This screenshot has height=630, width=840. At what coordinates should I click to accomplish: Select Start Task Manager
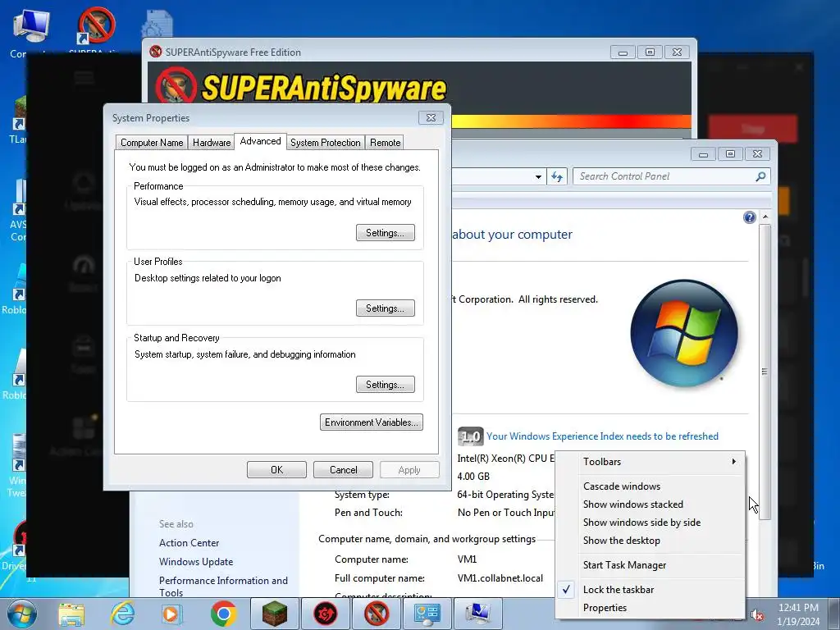point(651,565)
